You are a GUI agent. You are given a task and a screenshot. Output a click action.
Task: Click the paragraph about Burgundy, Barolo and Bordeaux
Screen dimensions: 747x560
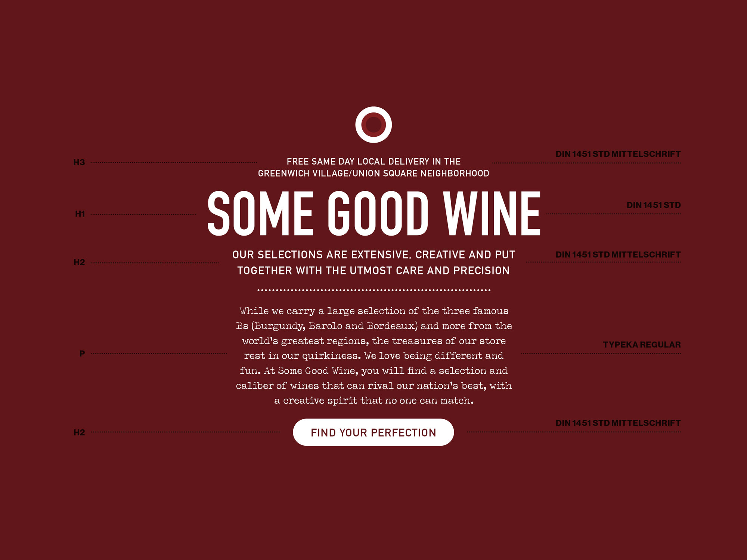tap(373, 355)
